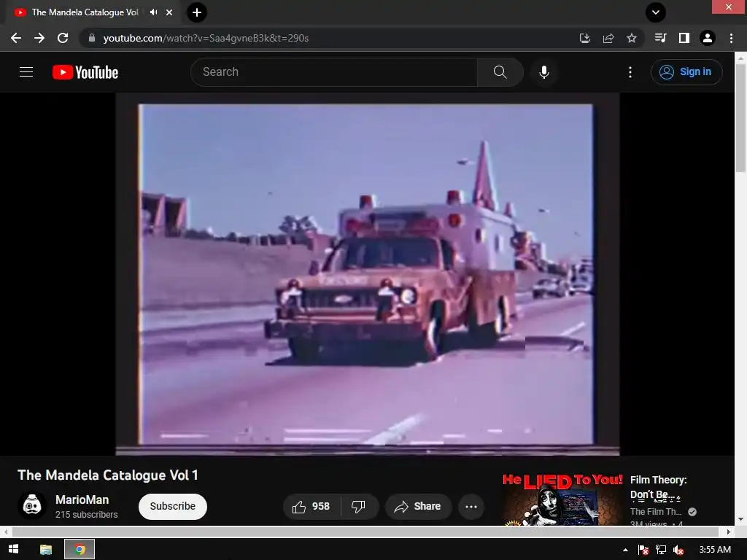This screenshot has width=747, height=560.
Task: Click the scroll up arrow
Action: (740, 57)
